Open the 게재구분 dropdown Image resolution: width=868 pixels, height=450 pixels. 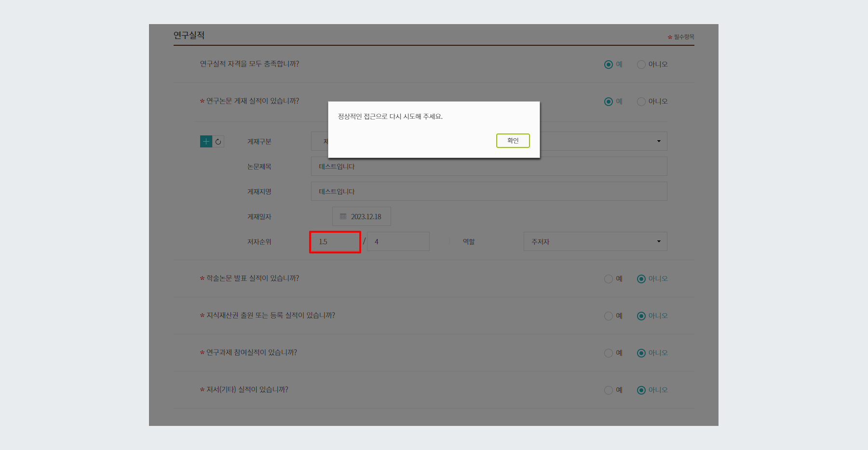coord(603,141)
